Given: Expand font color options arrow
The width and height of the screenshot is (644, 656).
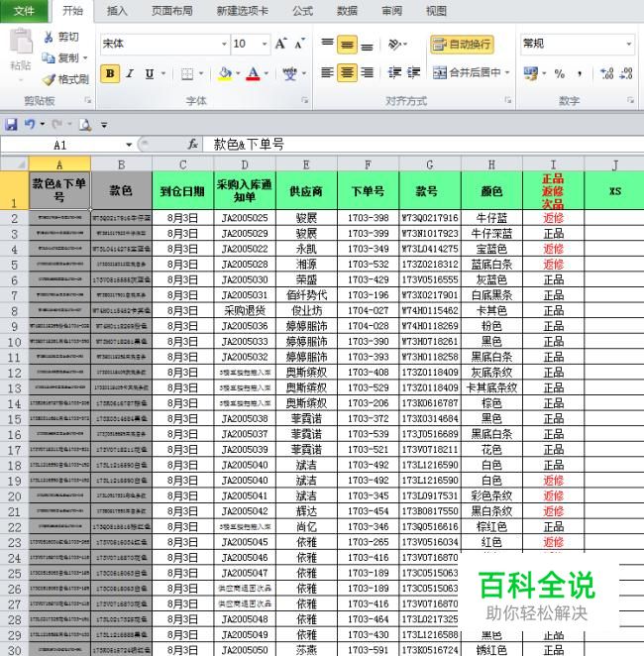Looking at the screenshot, I should (x=266, y=74).
